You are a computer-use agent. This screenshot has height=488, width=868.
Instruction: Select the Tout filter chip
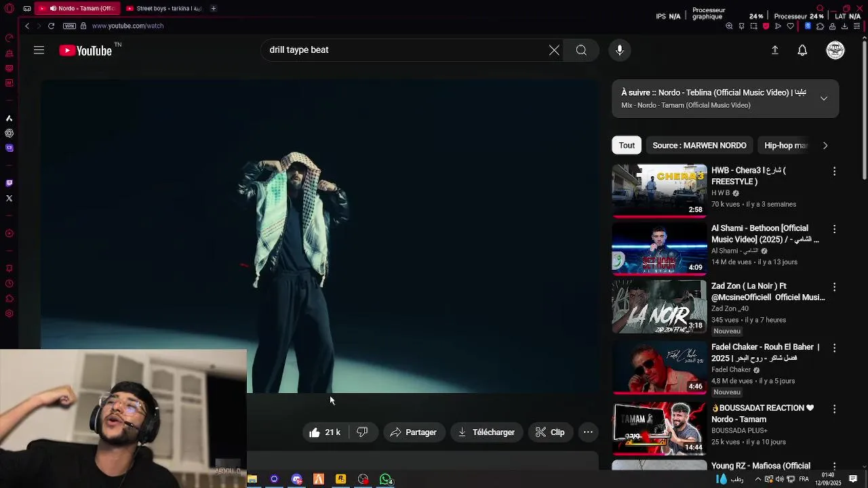[x=627, y=145]
